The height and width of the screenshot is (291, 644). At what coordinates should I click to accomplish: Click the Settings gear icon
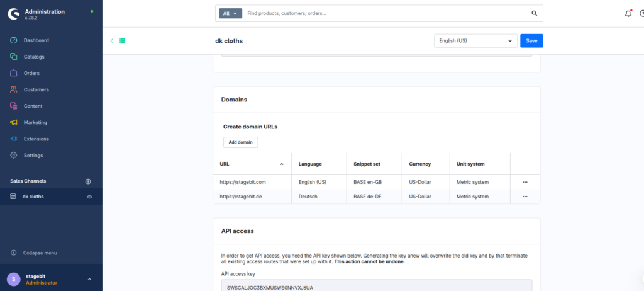click(x=14, y=156)
